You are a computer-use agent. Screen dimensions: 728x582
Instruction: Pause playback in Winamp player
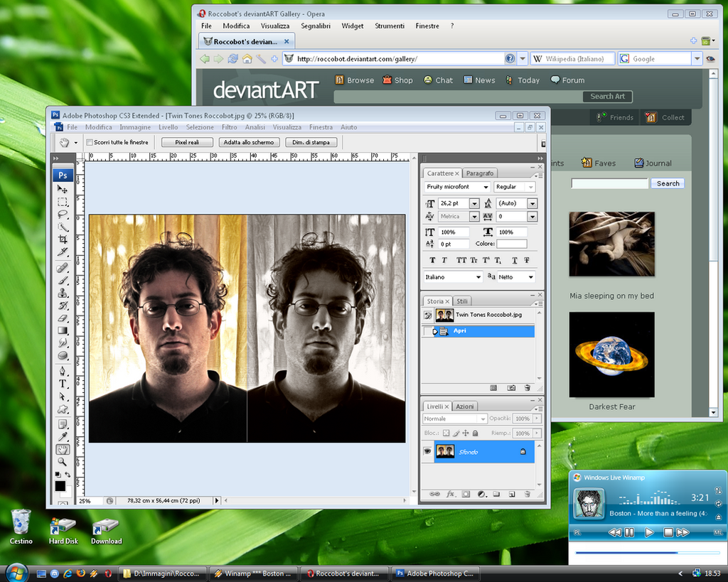click(629, 532)
